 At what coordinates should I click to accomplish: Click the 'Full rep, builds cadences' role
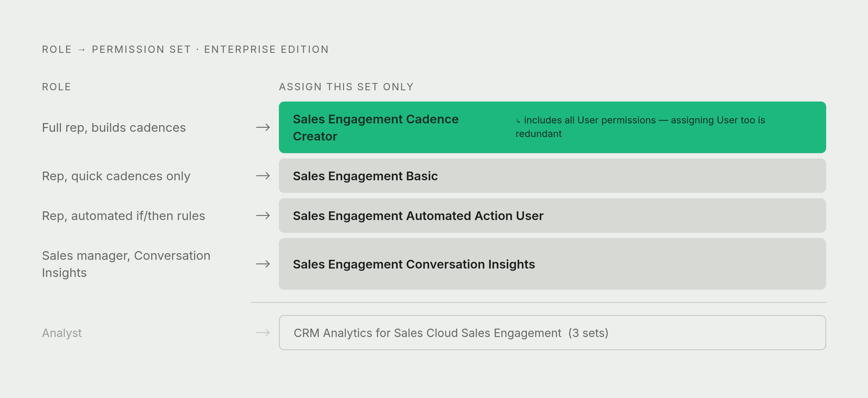114,128
